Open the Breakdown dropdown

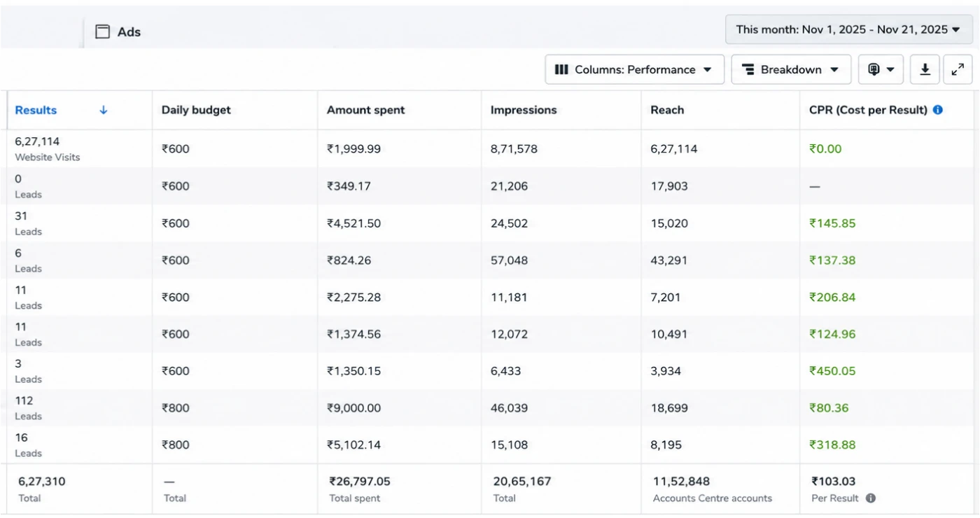tap(791, 69)
